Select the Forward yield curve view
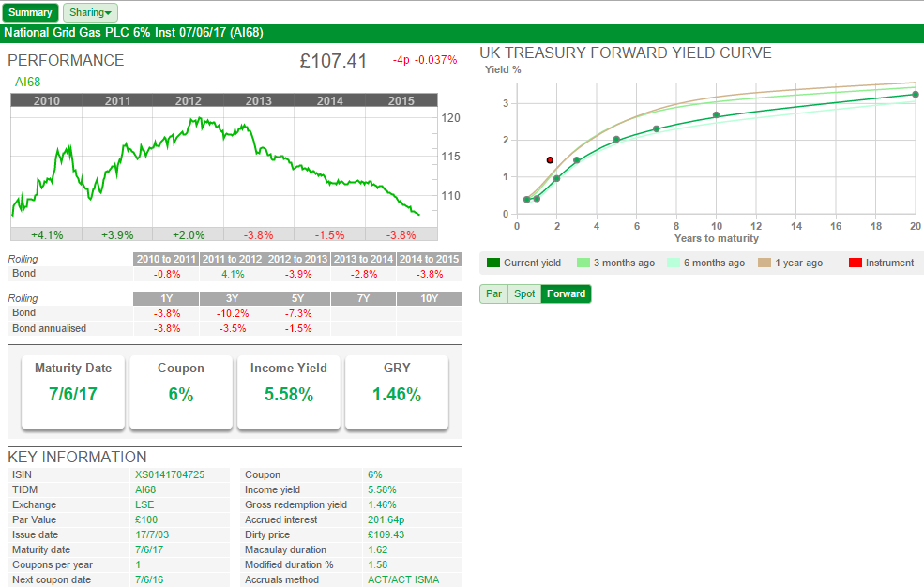Viewport: 924px width, 587px height. [x=566, y=293]
